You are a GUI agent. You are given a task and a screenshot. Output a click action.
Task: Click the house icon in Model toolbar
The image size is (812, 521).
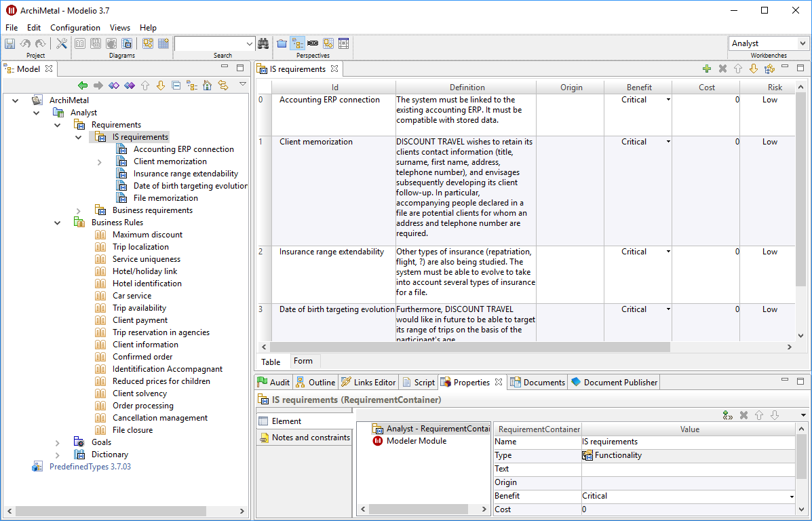207,85
